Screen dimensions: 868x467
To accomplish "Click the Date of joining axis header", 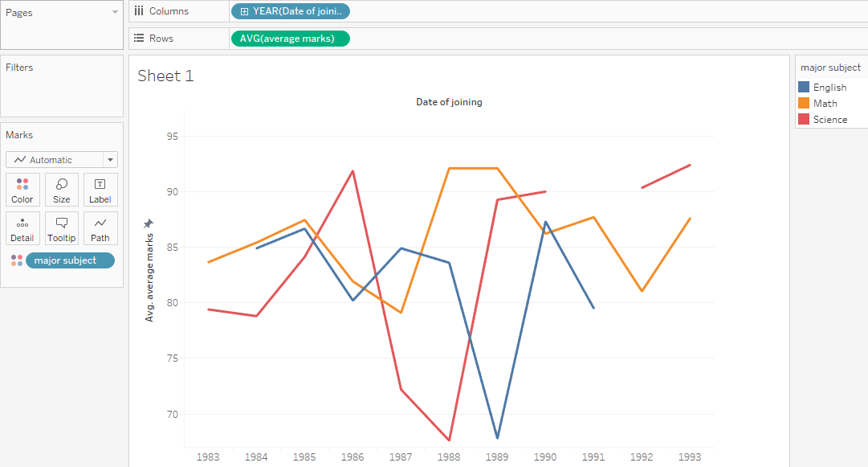I will (449, 102).
